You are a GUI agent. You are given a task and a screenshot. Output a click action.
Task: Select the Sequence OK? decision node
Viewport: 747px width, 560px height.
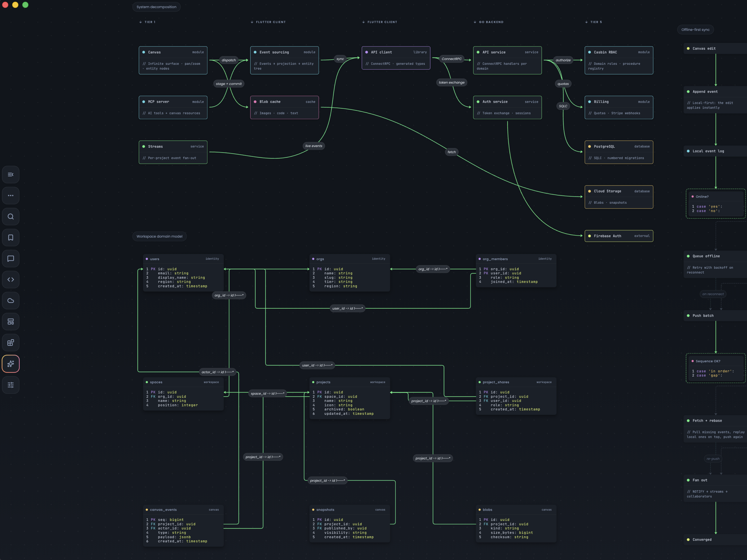coord(716,368)
